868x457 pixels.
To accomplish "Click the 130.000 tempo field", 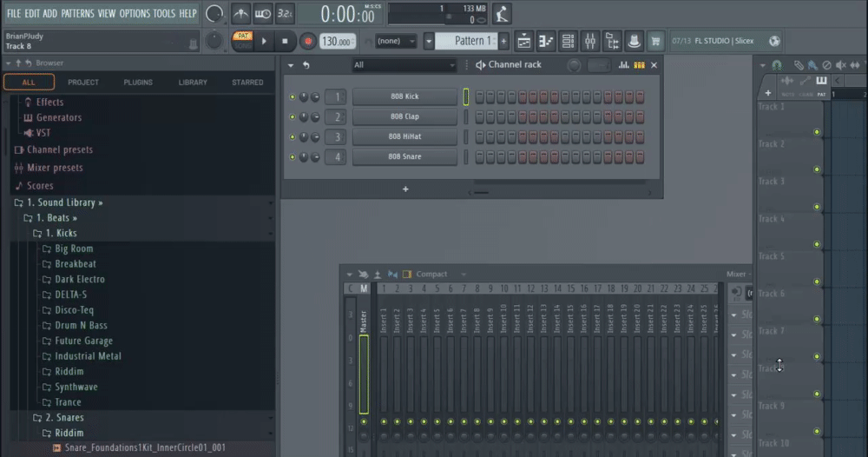I will pos(337,41).
